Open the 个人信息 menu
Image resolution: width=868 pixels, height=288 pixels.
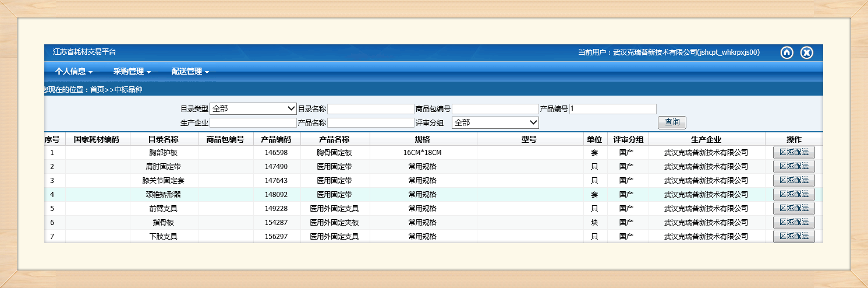click(74, 72)
